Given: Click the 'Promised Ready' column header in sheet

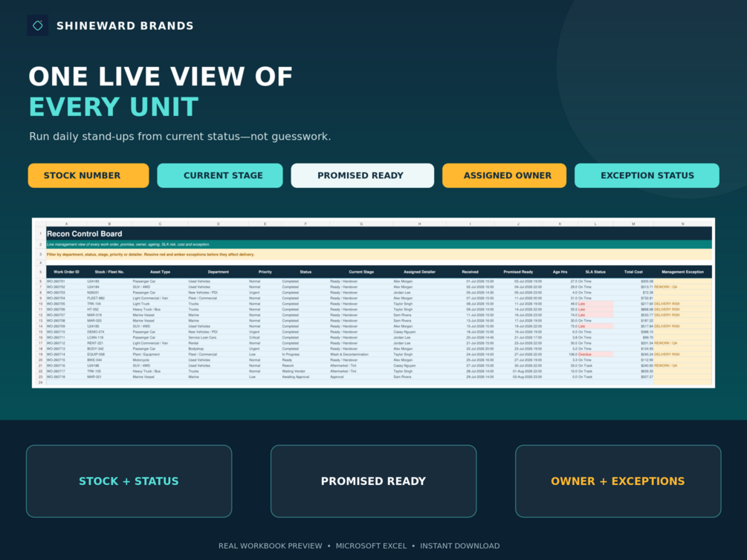Looking at the screenshot, I should click(518, 272).
